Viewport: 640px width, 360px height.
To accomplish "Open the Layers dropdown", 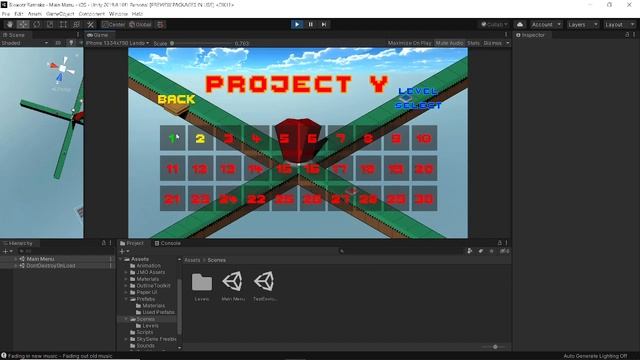I will (582, 24).
